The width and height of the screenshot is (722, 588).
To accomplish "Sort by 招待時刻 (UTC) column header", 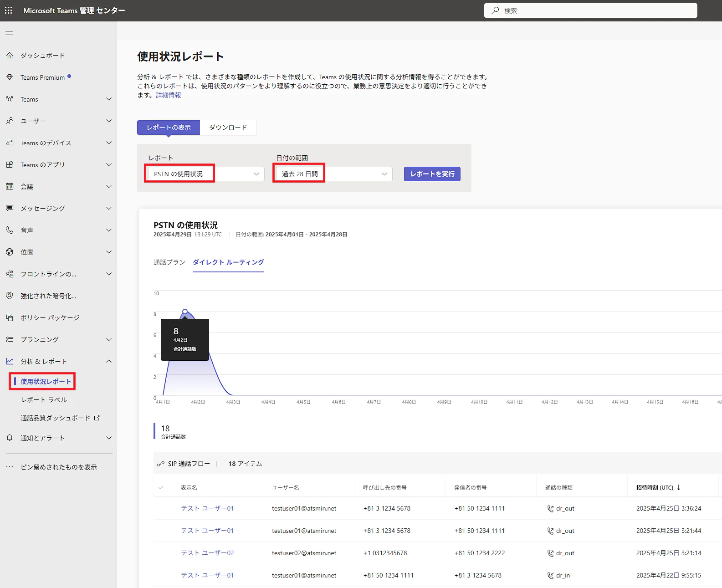I will 658,488.
